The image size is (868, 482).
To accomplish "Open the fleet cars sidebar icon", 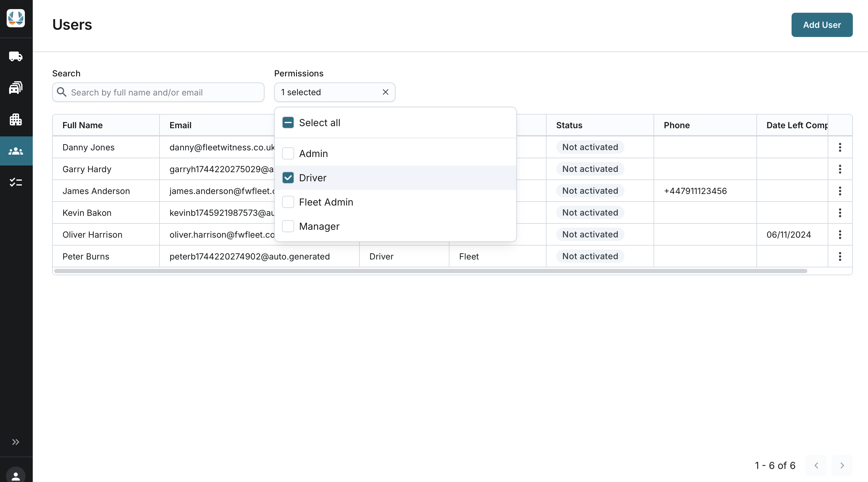I will point(16,88).
